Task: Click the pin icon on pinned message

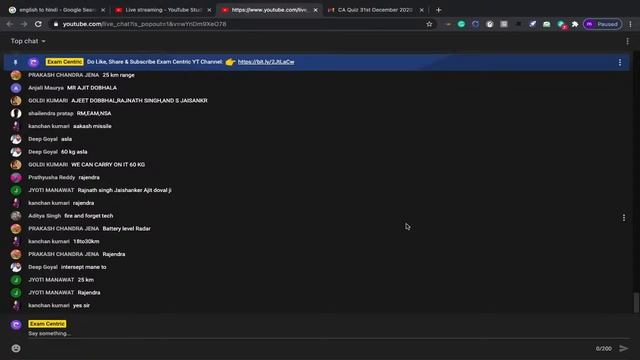Action: coord(16,62)
